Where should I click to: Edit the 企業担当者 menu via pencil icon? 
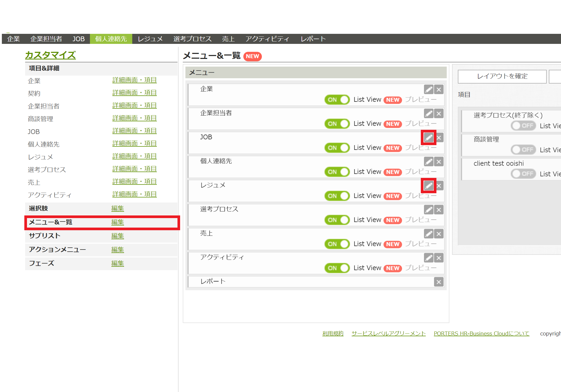coord(428,113)
